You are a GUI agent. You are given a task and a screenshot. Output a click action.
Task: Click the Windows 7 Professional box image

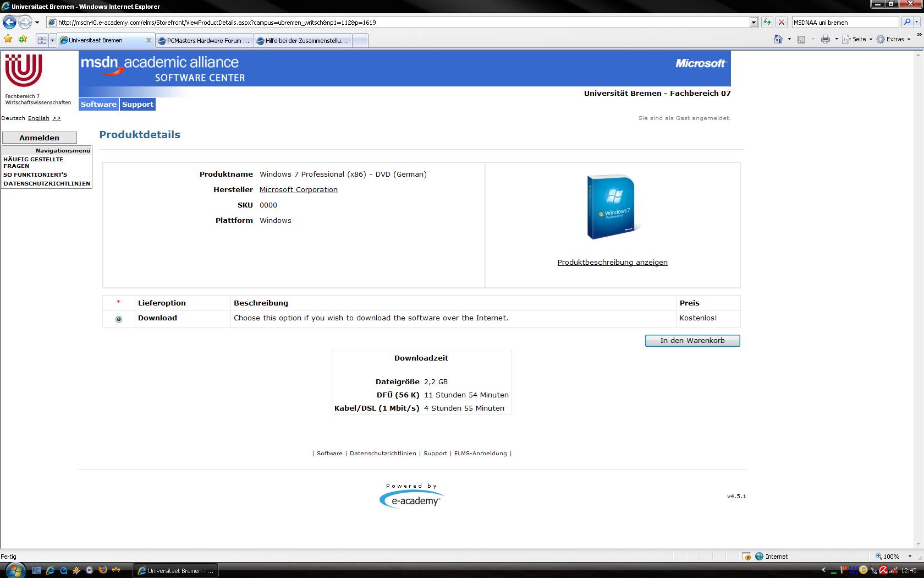pyautogui.click(x=613, y=207)
